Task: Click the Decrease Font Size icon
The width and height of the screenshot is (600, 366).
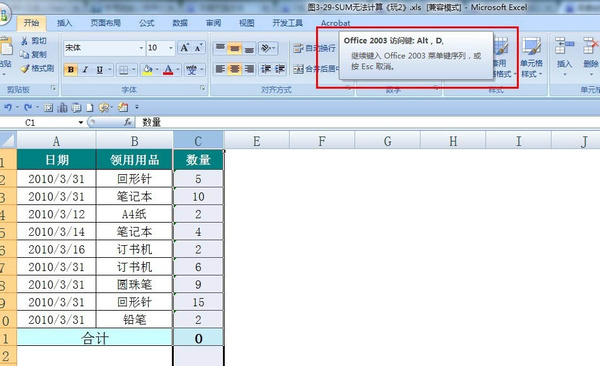Action: tap(198, 48)
